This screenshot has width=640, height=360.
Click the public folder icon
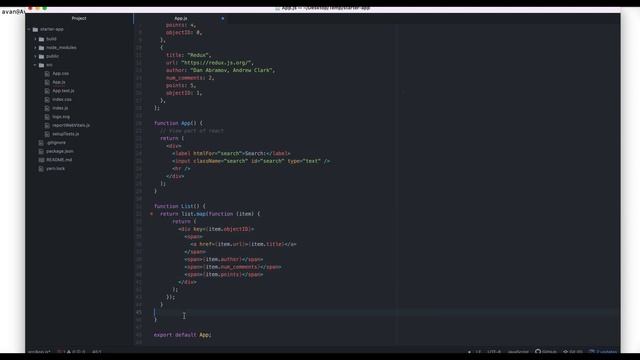tap(41, 56)
